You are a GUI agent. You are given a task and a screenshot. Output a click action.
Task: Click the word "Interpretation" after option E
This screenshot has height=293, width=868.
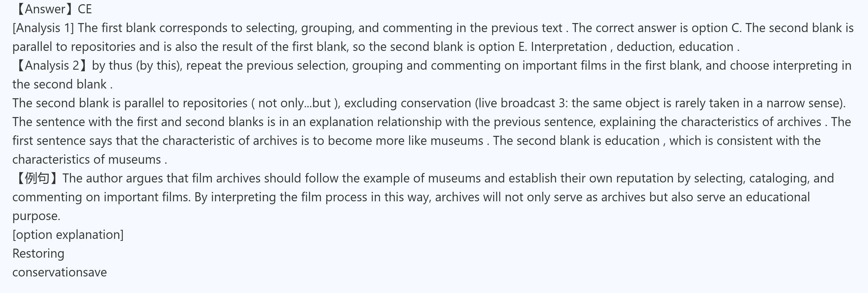[569, 47]
